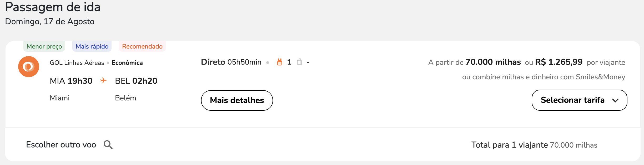Viewport: 644px width, 165px height.
Task: Click the Recomendado tag
Action: [x=142, y=46]
